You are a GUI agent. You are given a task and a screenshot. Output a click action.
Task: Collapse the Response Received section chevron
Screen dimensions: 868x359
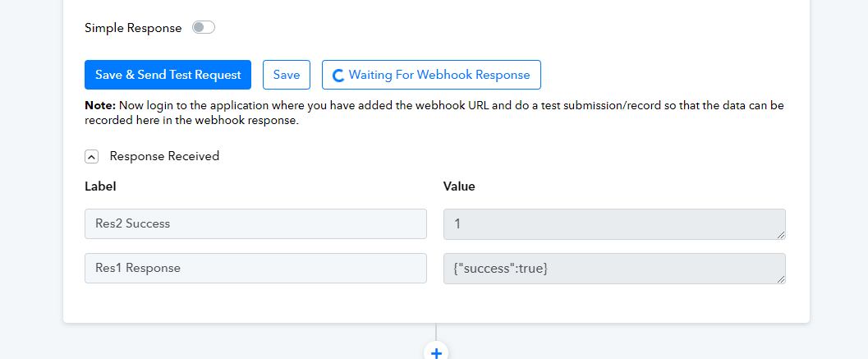[92, 157]
